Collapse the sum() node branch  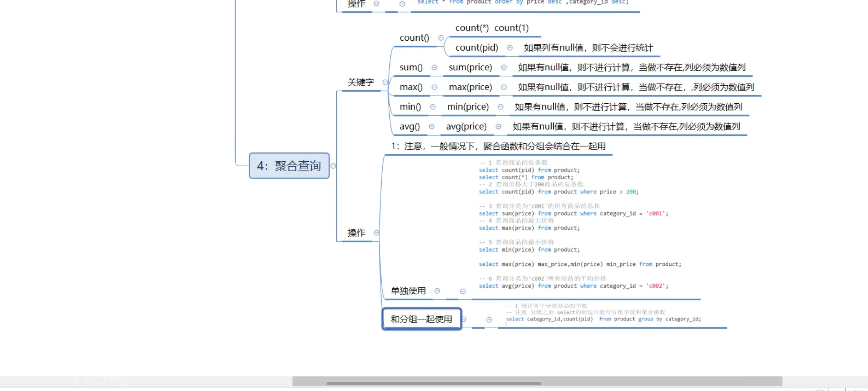(434, 67)
